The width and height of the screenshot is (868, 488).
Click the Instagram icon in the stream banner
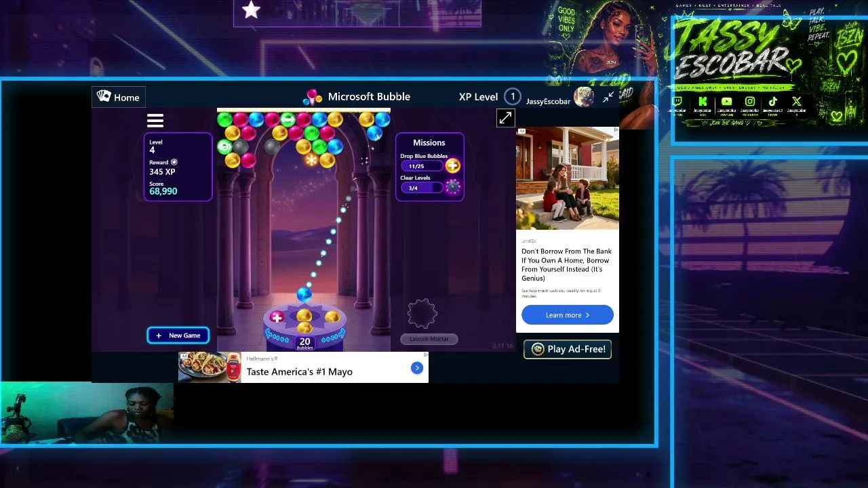coord(750,102)
